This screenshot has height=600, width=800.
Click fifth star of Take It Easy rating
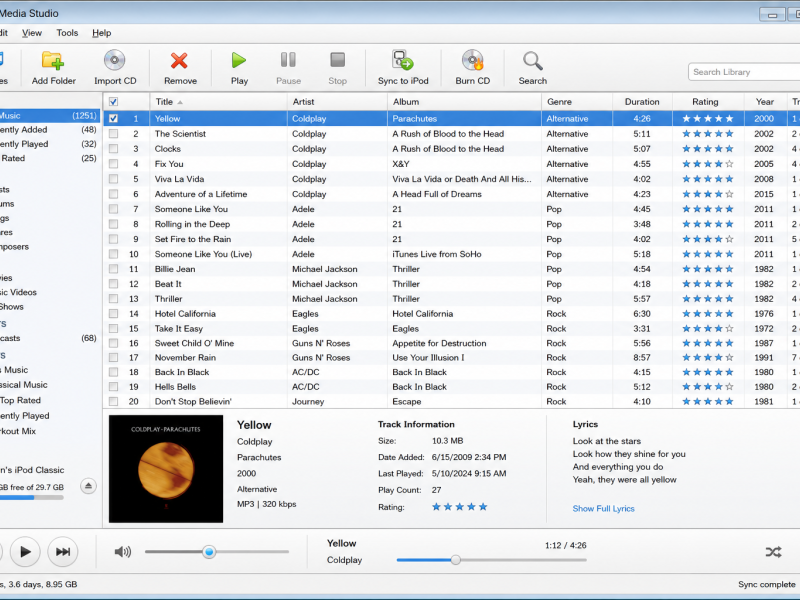[729, 329]
